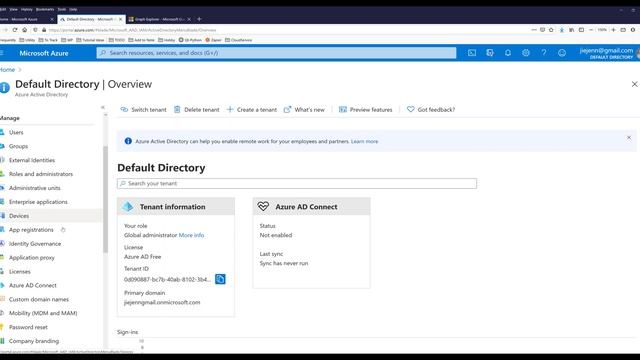Click the sidebar vertical scrollbar
The width and height of the screenshot is (640, 360).
coord(105,199)
